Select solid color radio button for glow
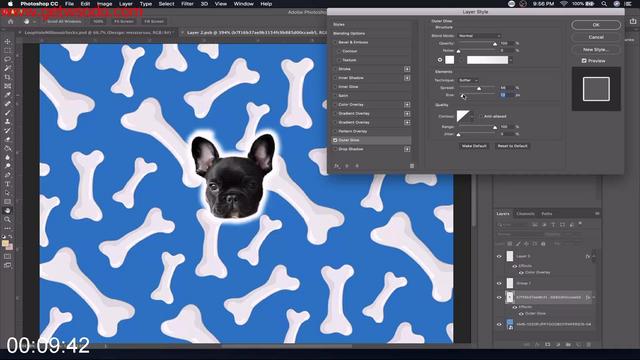This screenshot has width=640, height=360. pyautogui.click(x=440, y=60)
